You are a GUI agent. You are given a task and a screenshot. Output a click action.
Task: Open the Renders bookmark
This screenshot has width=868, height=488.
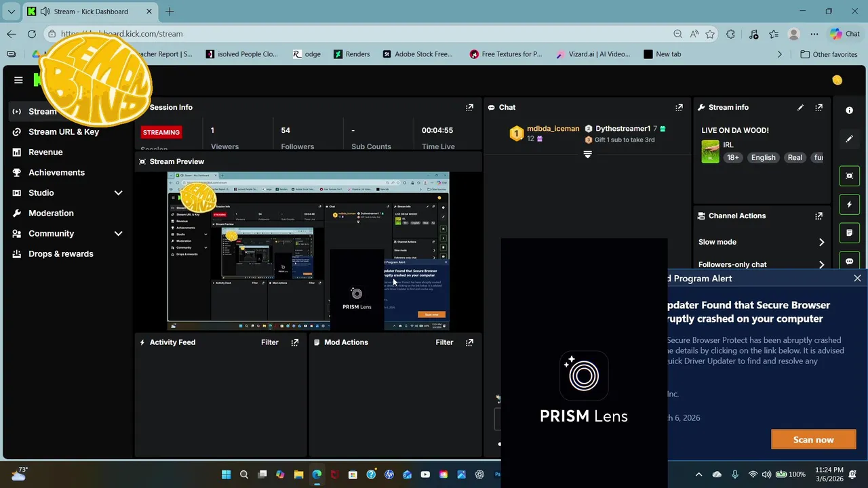coord(351,54)
